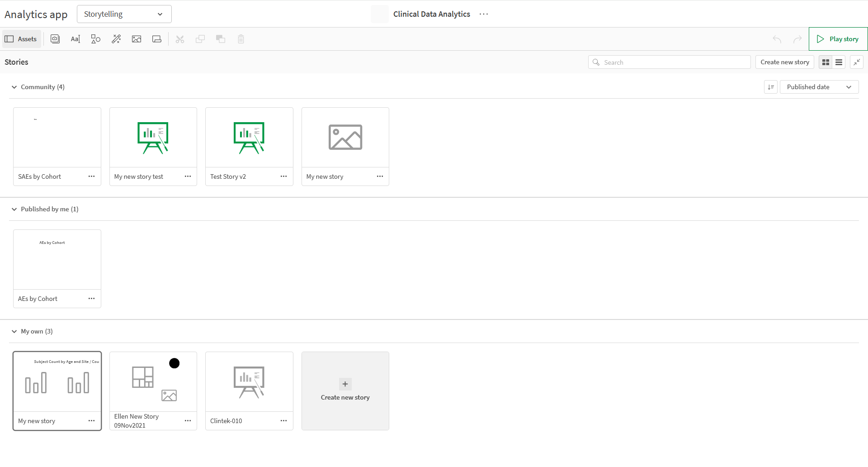
Task: Click the delete trash icon
Action: click(x=241, y=39)
